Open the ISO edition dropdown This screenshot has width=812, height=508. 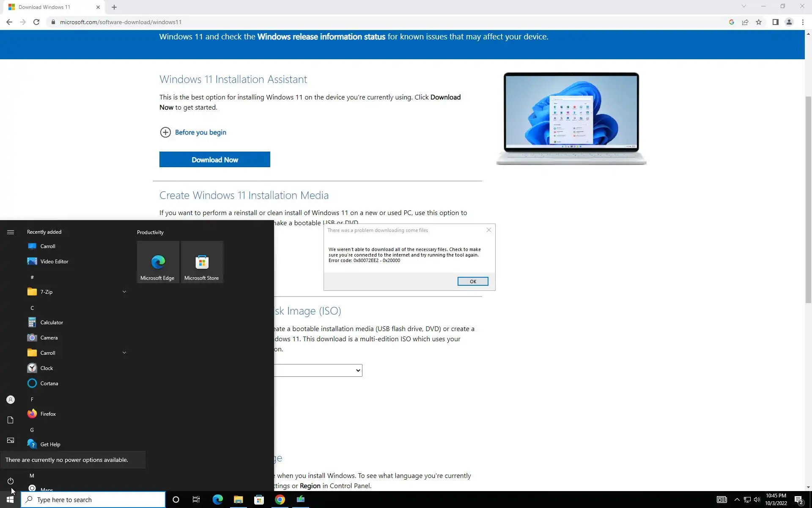tap(318, 370)
